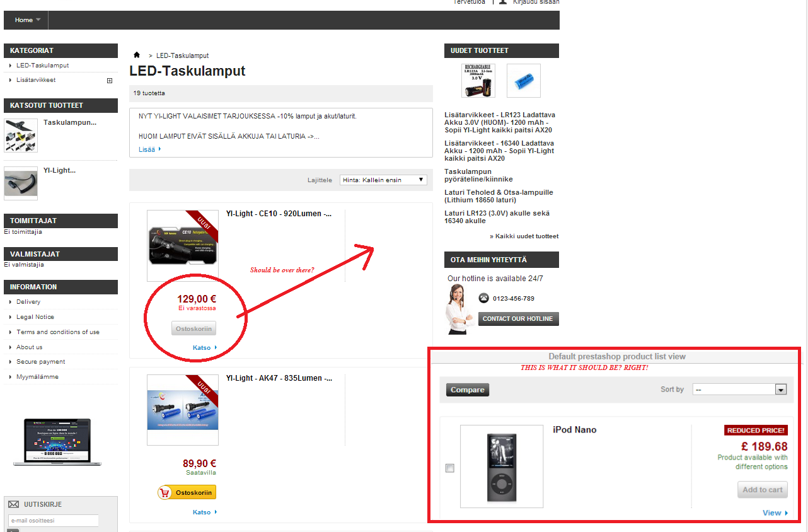The width and height of the screenshot is (808, 532).
Task: Click the REDUCED PRICE! badge
Action: click(756, 431)
